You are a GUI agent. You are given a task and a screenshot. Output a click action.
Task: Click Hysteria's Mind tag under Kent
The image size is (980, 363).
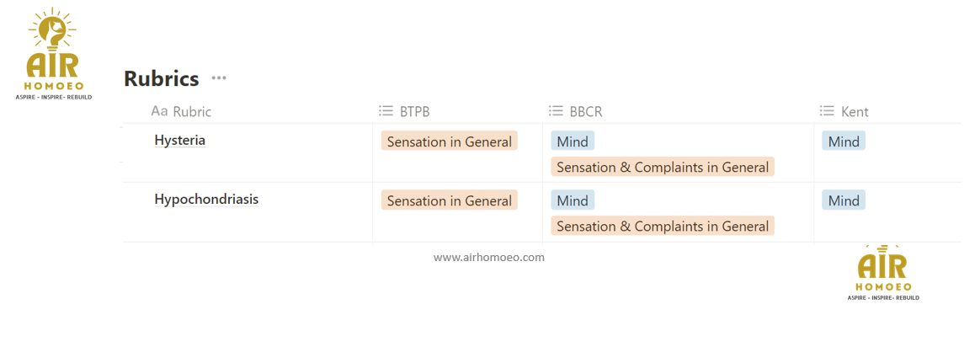click(x=844, y=141)
